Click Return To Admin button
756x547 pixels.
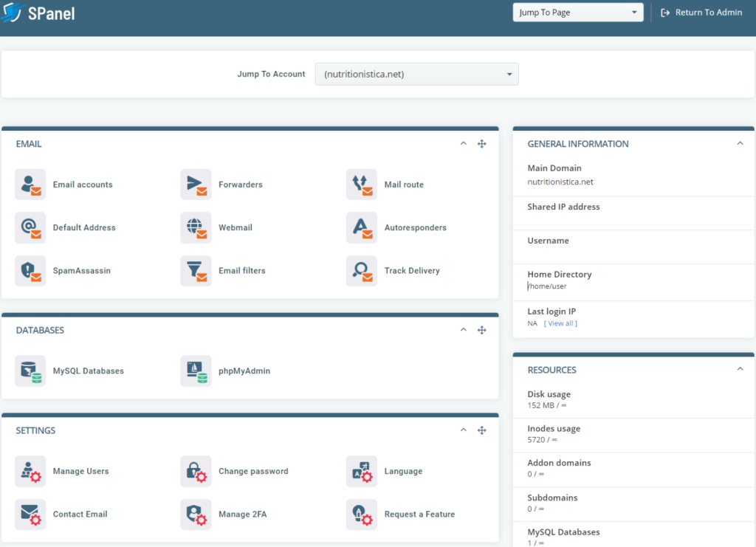tap(701, 13)
